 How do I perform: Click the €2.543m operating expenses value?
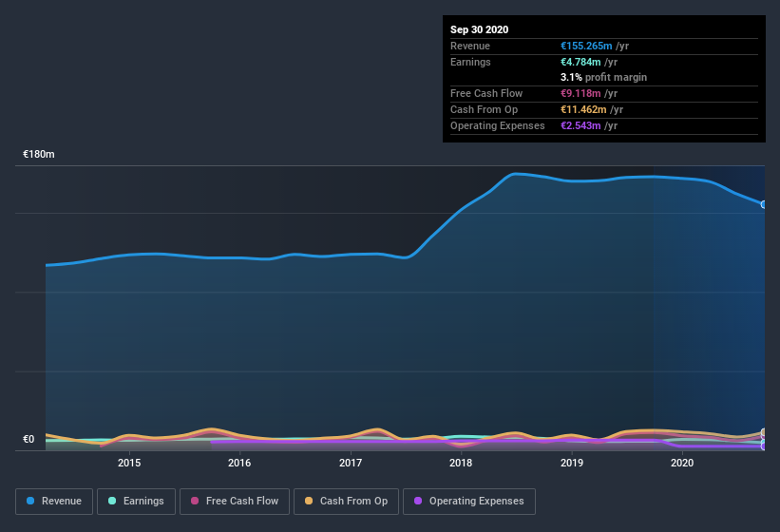pos(580,125)
